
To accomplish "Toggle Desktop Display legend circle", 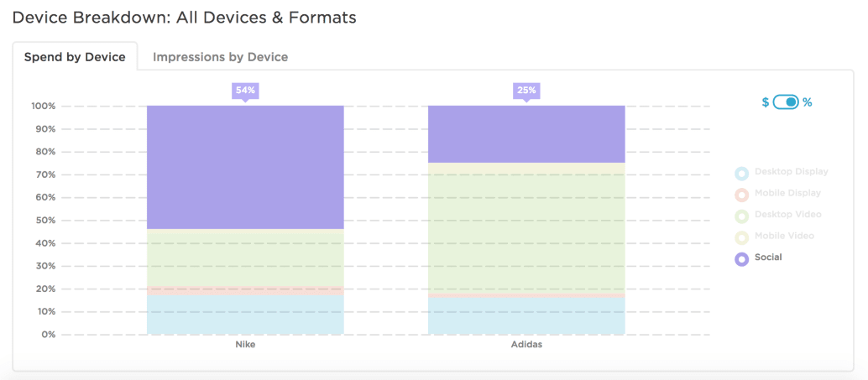I will [x=741, y=173].
